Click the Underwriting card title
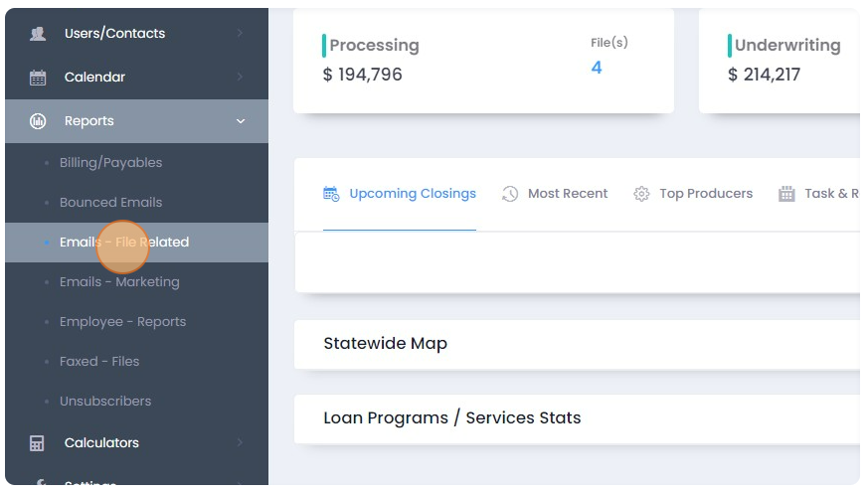 [787, 46]
